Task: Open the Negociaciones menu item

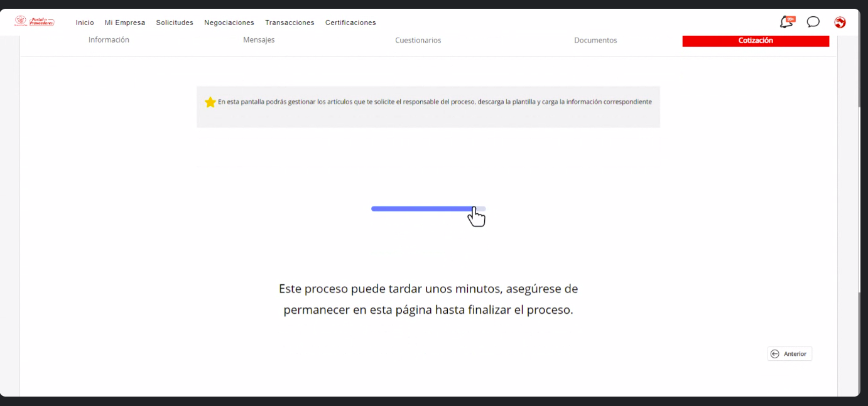Action: click(x=229, y=23)
